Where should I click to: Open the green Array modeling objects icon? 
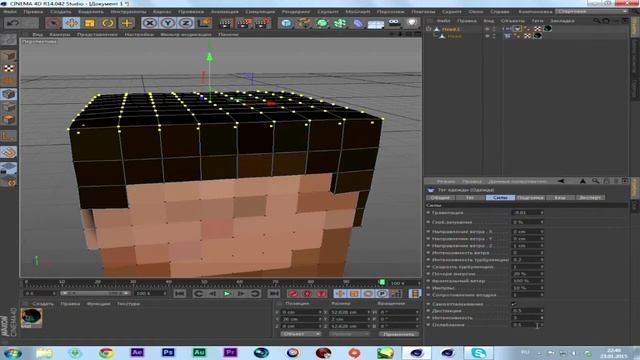[340, 23]
